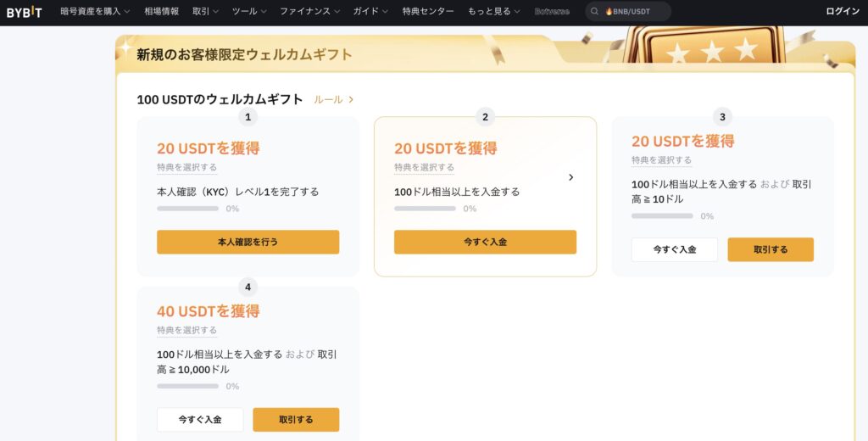Open the 取引 navigation dropdown
The width and height of the screenshot is (868, 441).
click(205, 12)
